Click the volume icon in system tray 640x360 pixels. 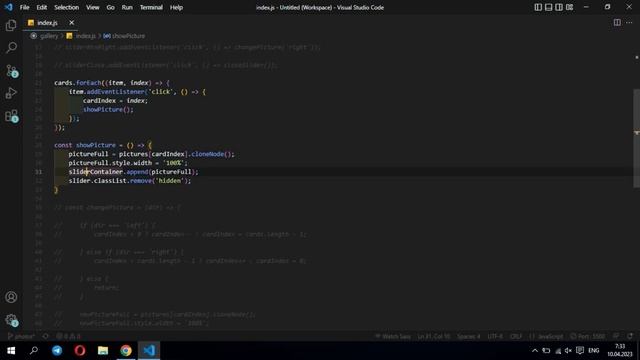click(568, 351)
